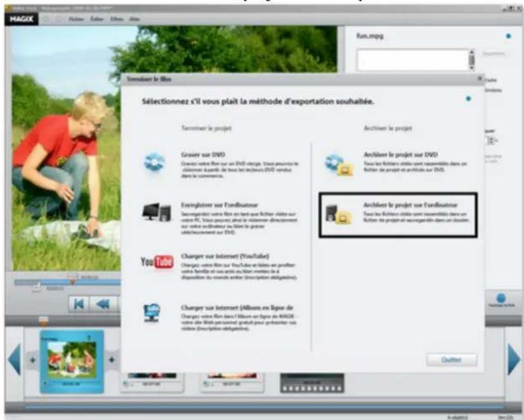Click the preview position slider handle

pyautogui.click(x=72, y=280)
